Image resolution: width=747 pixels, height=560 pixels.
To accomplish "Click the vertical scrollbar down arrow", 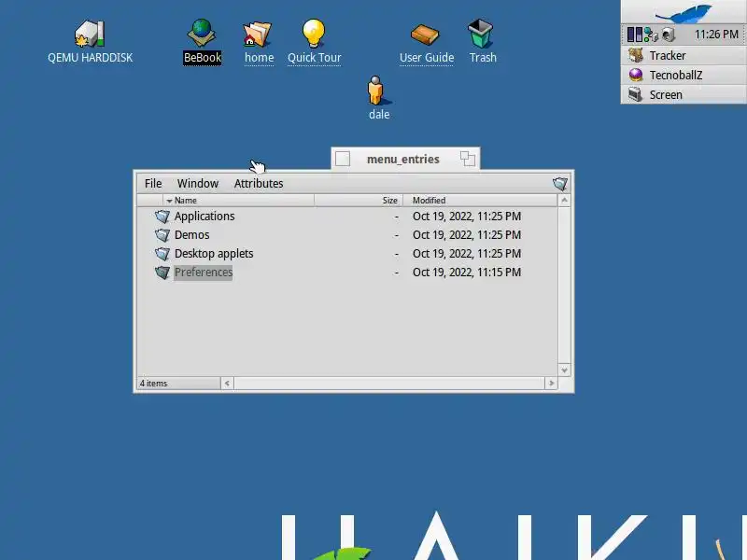I will coord(564,370).
